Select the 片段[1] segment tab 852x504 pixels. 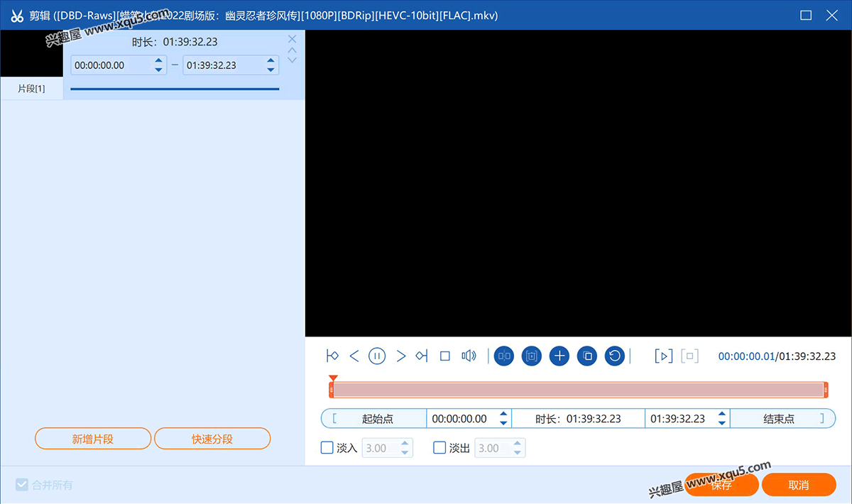point(32,89)
